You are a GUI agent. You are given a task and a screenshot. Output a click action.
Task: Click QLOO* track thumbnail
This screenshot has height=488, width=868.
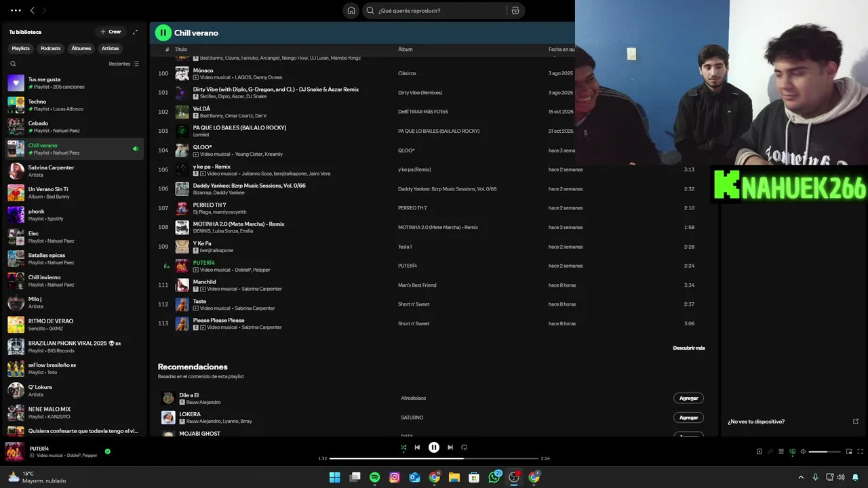pyautogui.click(x=182, y=150)
